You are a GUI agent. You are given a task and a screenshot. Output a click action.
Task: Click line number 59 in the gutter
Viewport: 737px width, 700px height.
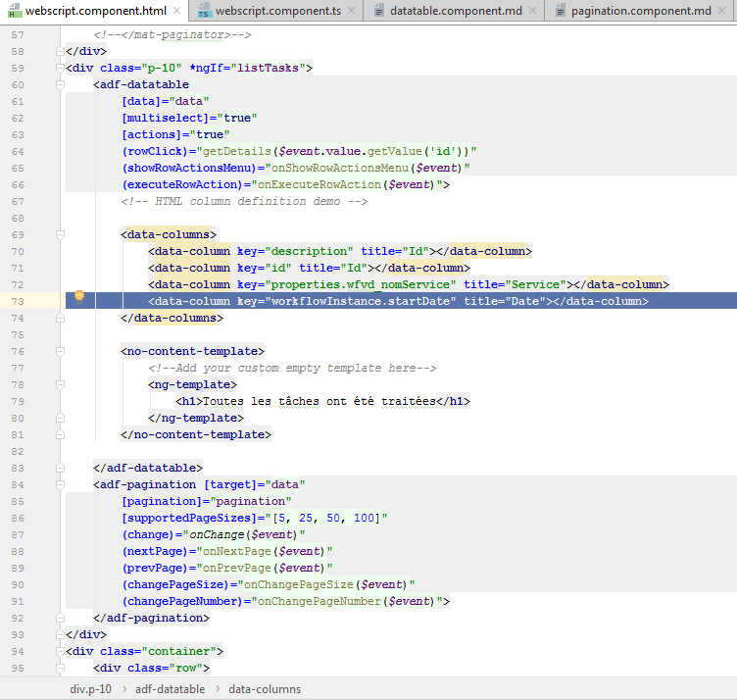[18, 69]
